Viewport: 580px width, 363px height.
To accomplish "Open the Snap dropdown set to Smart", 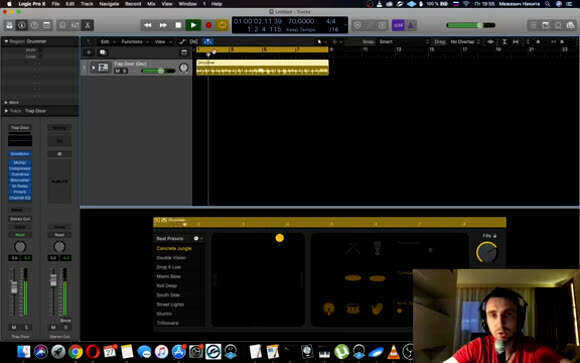I will pyautogui.click(x=403, y=42).
